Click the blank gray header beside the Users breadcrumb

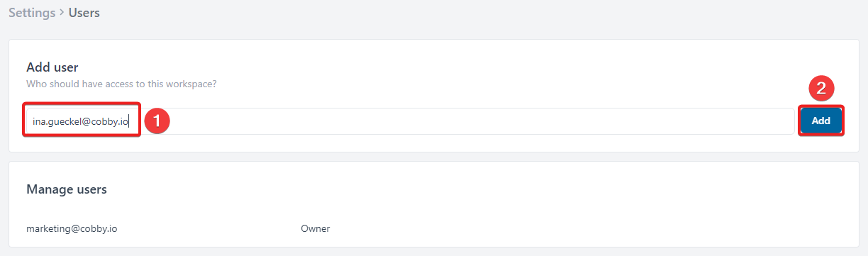tap(482, 13)
